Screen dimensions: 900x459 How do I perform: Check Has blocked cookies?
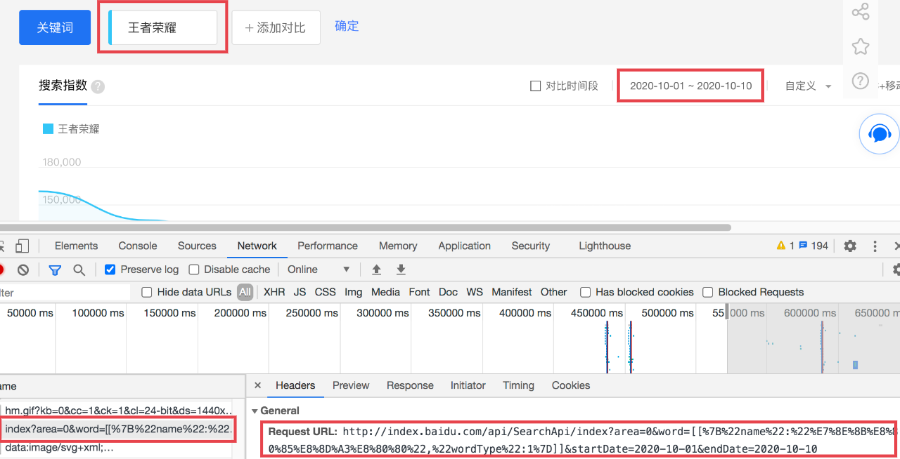tap(585, 292)
